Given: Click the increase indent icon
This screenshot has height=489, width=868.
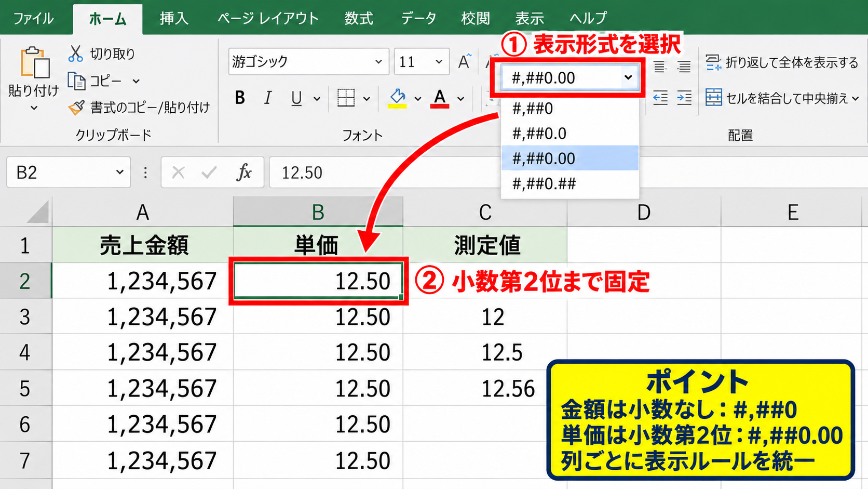Looking at the screenshot, I should point(684,98).
